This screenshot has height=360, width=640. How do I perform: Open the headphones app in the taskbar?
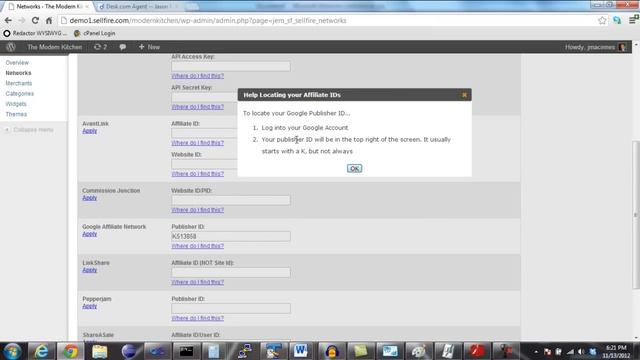click(331, 351)
